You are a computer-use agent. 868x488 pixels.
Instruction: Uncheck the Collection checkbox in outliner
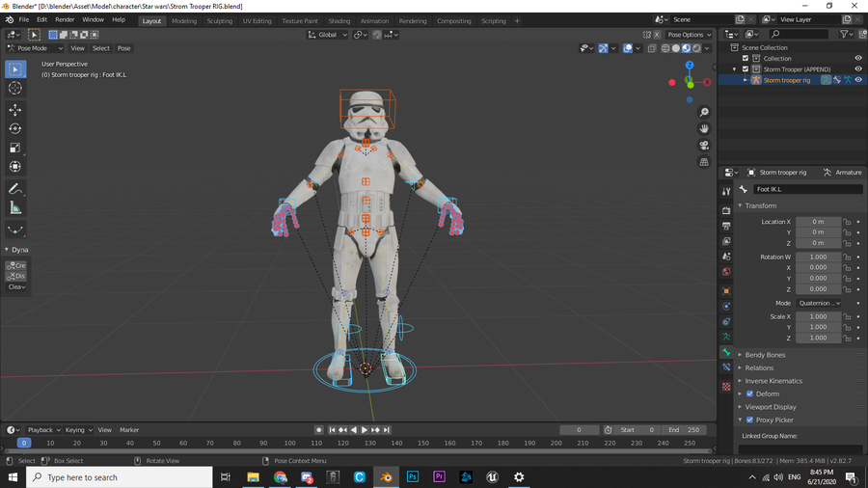click(x=746, y=58)
